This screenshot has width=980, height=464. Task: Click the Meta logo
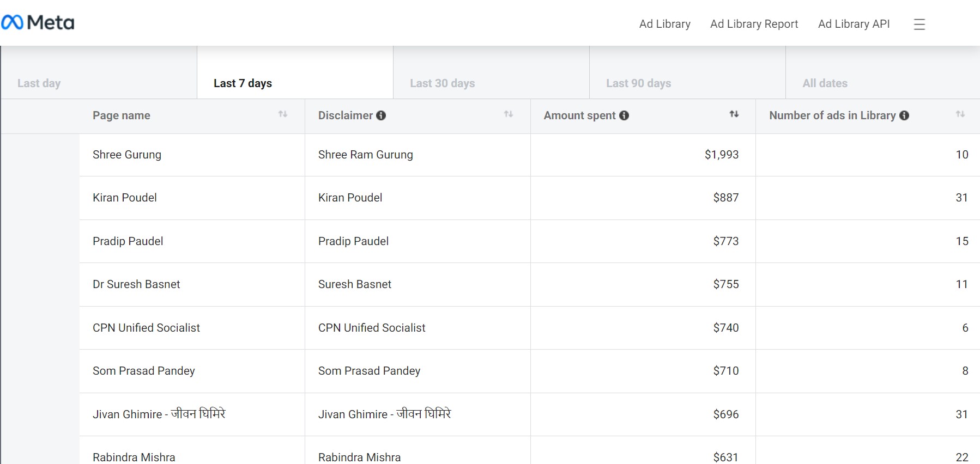tap(38, 23)
